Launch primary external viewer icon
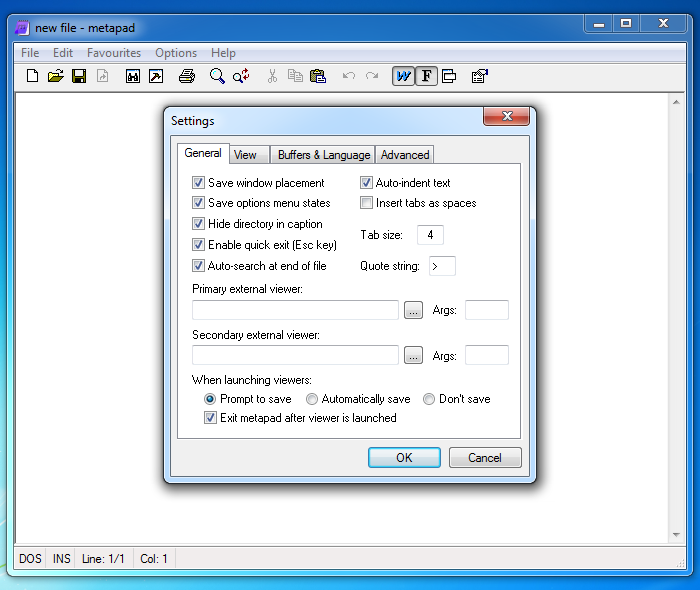 point(133,76)
